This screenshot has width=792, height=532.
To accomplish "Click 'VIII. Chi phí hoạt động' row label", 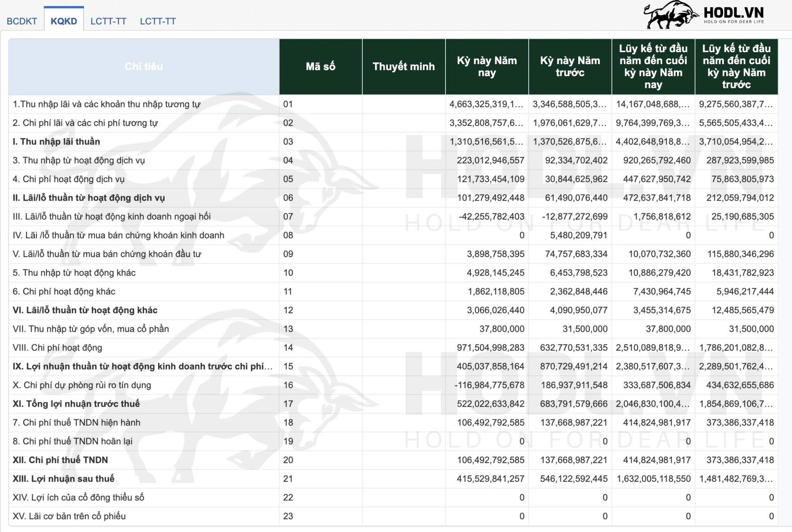I will pyautogui.click(x=57, y=348).
